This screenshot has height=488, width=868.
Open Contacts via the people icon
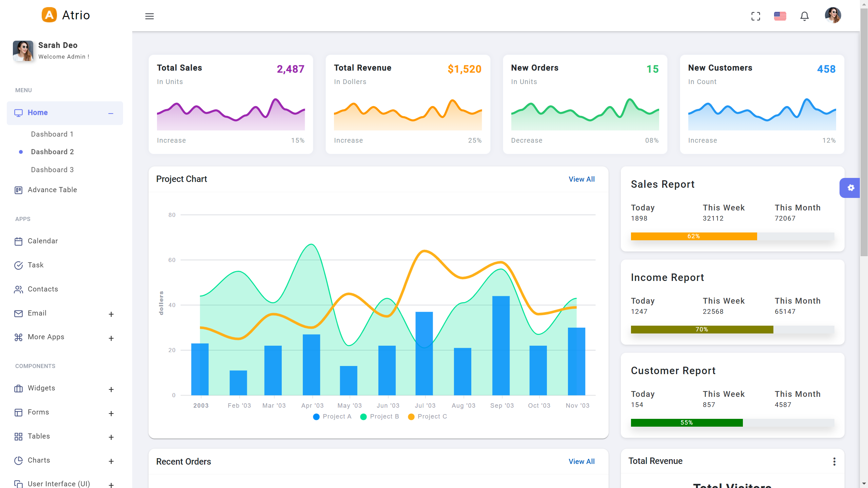pos(19,289)
